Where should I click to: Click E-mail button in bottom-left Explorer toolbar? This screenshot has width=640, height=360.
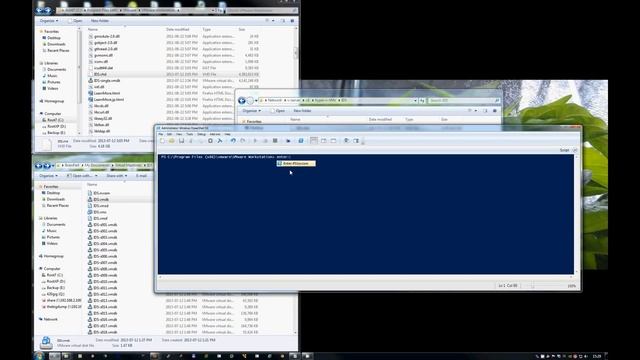point(141,176)
